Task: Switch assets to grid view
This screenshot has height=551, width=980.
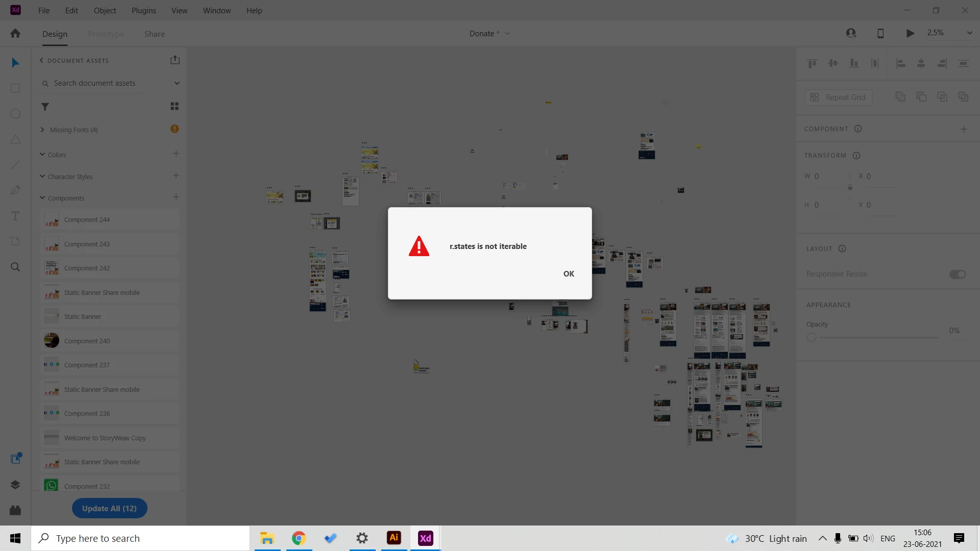Action: [175, 106]
